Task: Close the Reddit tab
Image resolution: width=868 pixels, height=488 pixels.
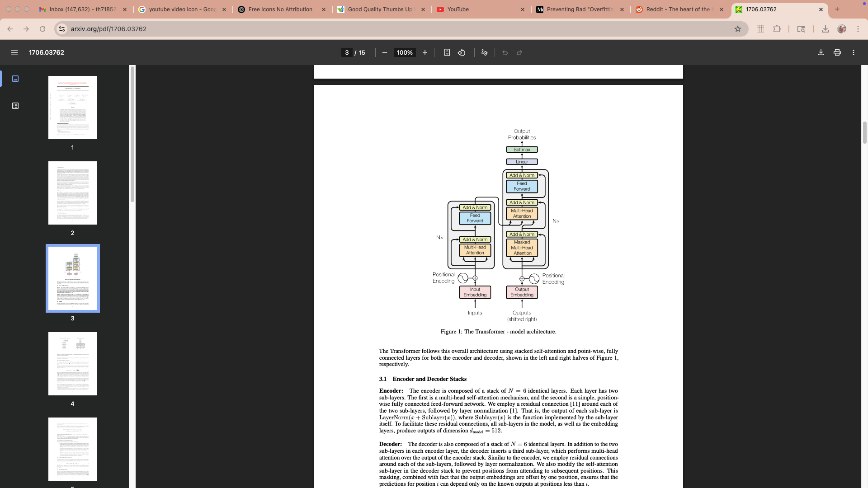Action: (722, 9)
